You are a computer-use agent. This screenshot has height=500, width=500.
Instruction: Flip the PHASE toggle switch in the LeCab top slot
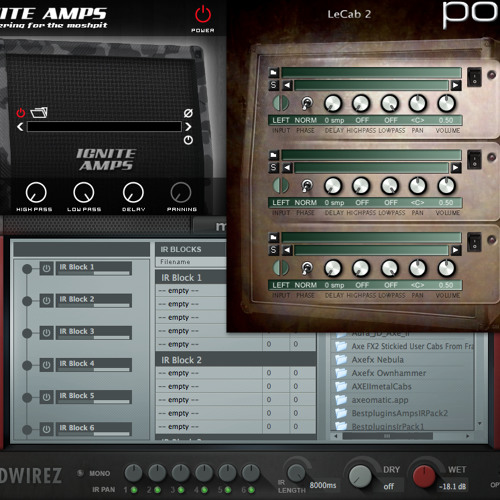click(307, 103)
